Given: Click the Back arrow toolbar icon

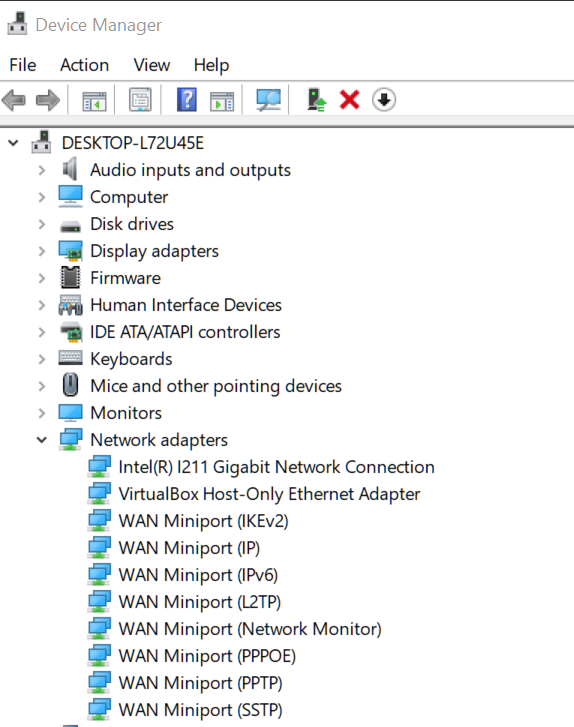Looking at the screenshot, I should (x=13, y=100).
